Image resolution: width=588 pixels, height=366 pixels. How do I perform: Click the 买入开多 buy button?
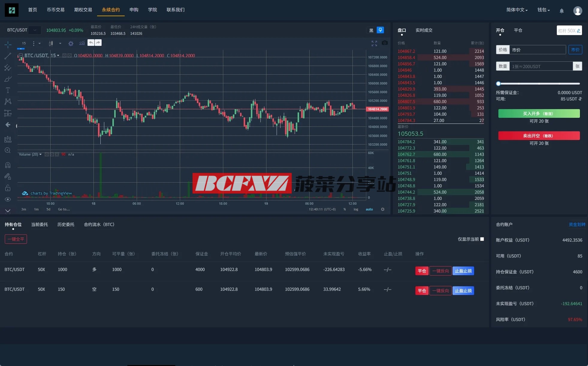[539, 114]
